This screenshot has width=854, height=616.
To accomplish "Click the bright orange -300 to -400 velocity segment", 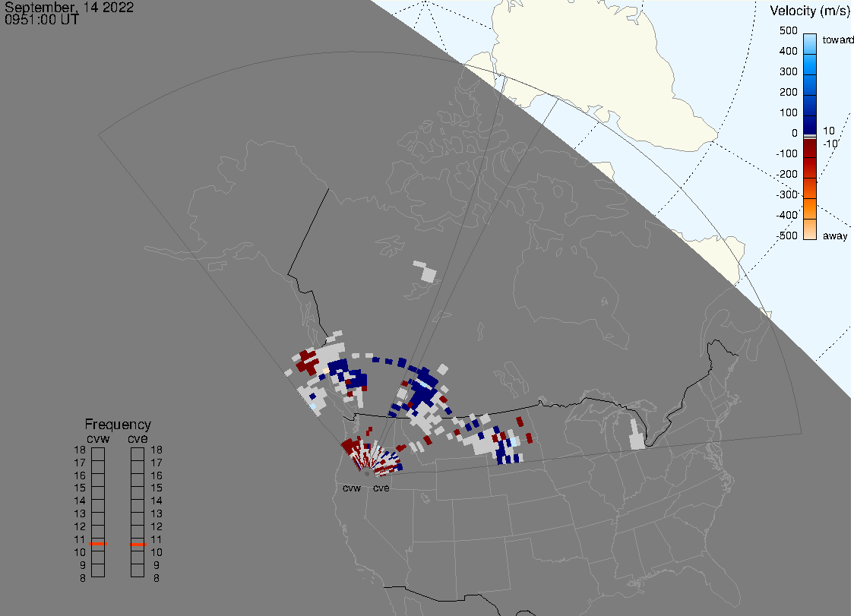I will pos(810,209).
